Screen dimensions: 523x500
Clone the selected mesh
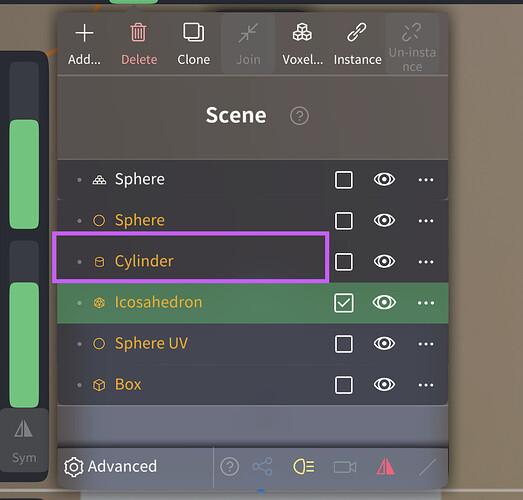click(x=193, y=44)
